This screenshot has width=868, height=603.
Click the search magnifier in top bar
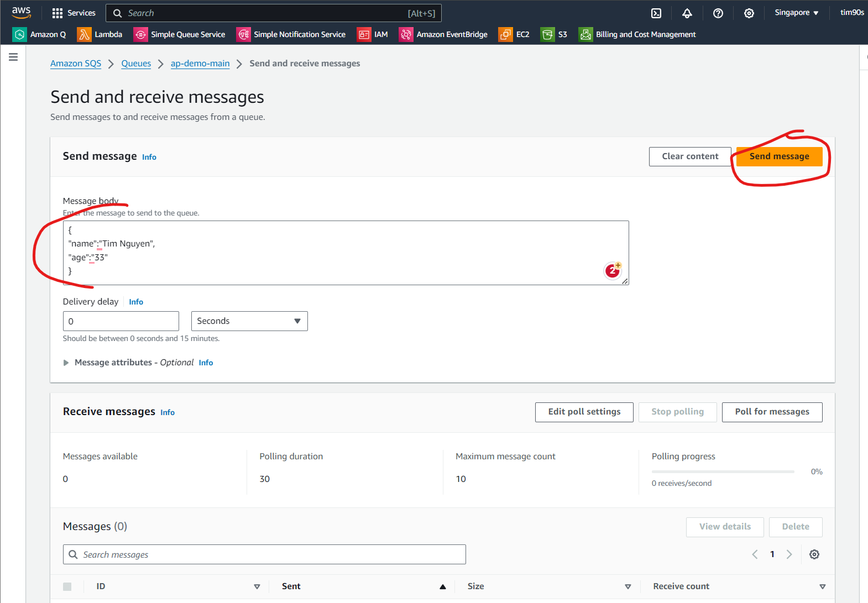pyautogui.click(x=117, y=13)
